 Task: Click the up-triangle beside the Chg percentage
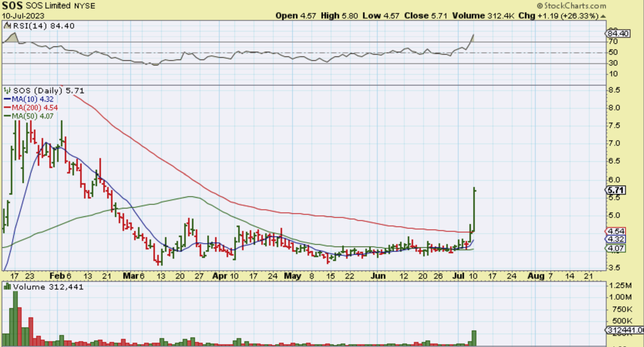[603, 16]
